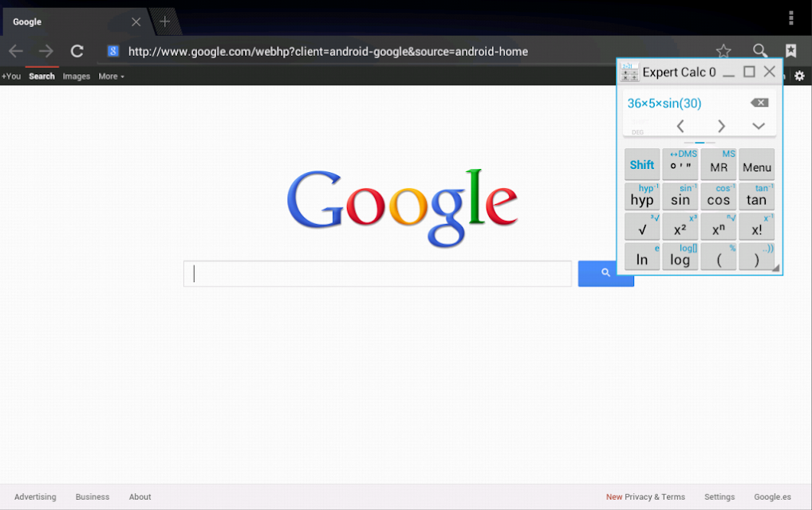Tap the factorial x! key

click(x=757, y=226)
